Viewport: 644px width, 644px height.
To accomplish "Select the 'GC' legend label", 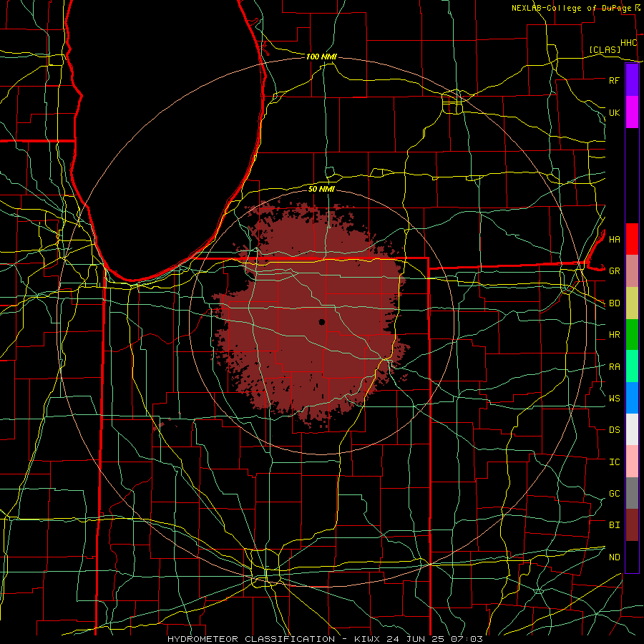I will coord(614,494).
